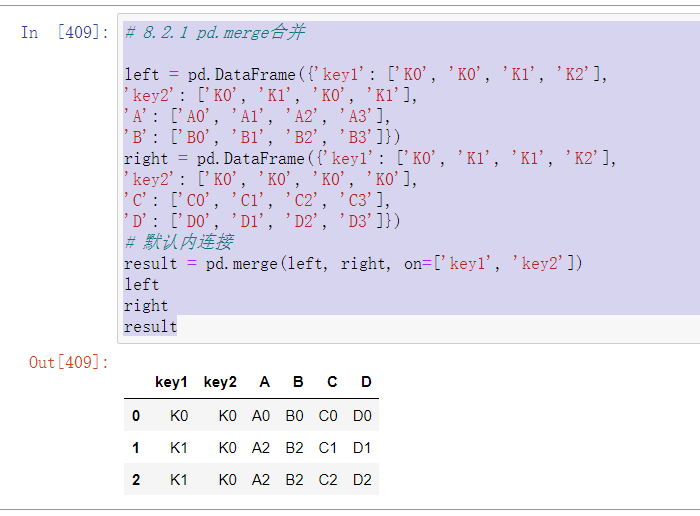Click the line starting 'left = pd.DataFrame'
Screen dimensions: 700x516
point(366,74)
